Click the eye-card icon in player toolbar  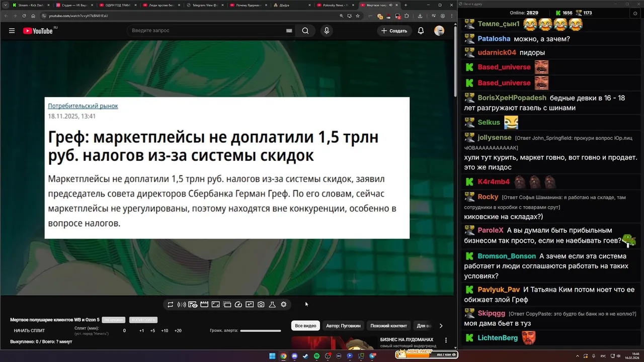193,305
